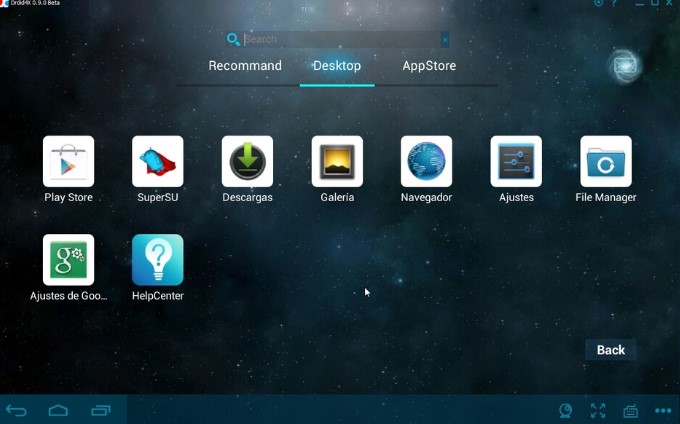
Task: Click the Back button
Action: coord(611,350)
